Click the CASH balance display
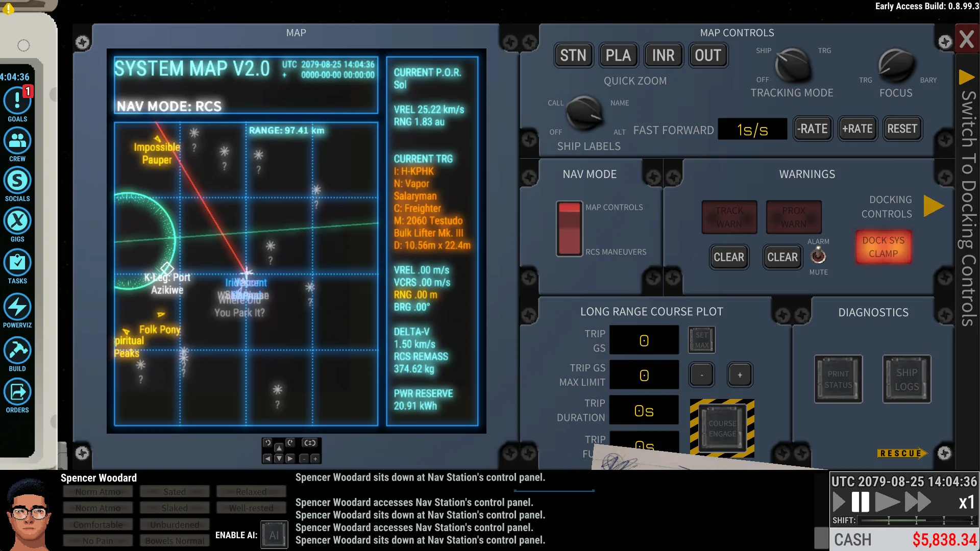This screenshot has height=551, width=980. 905,539
